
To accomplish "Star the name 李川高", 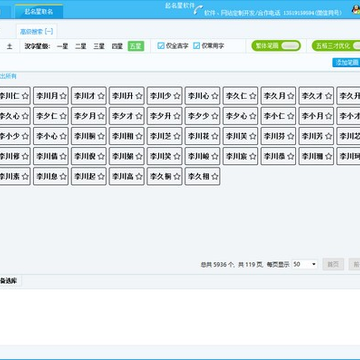I will click(x=139, y=176).
